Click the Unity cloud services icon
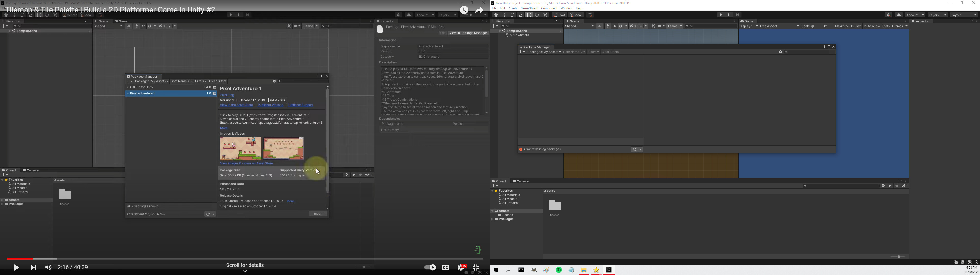Viewport: 980px width, 275px height. click(x=899, y=15)
